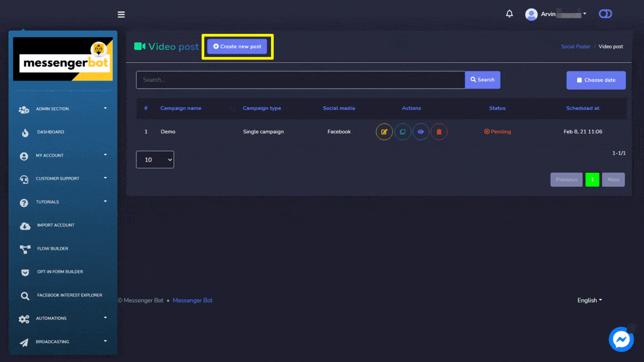Click the user avatar icon beside Arvin
Image resolution: width=644 pixels, height=362 pixels.
tap(531, 14)
